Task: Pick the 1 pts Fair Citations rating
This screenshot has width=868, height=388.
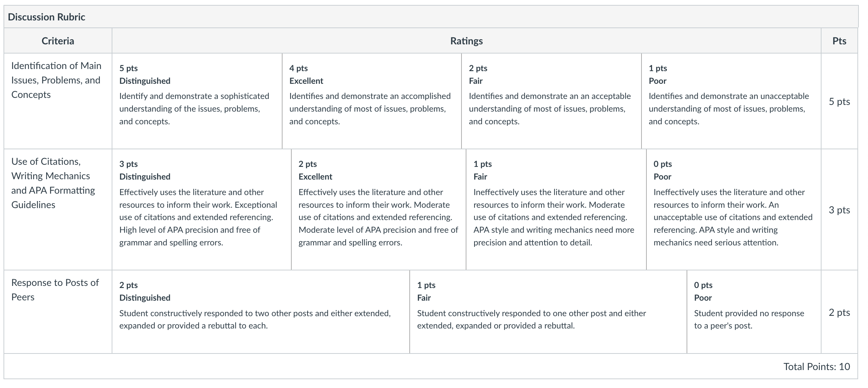Action: click(x=556, y=209)
